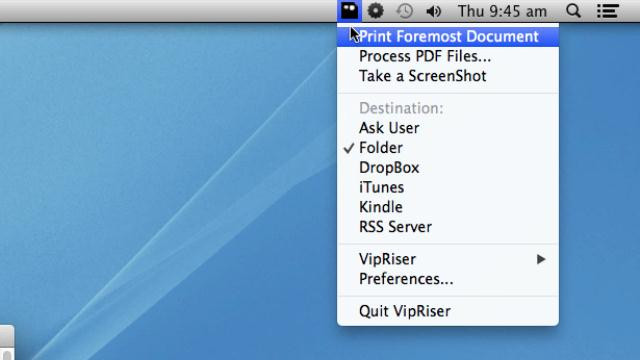Set destination to iTunes
This screenshot has height=360, width=640.
pyautogui.click(x=448, y=187)
